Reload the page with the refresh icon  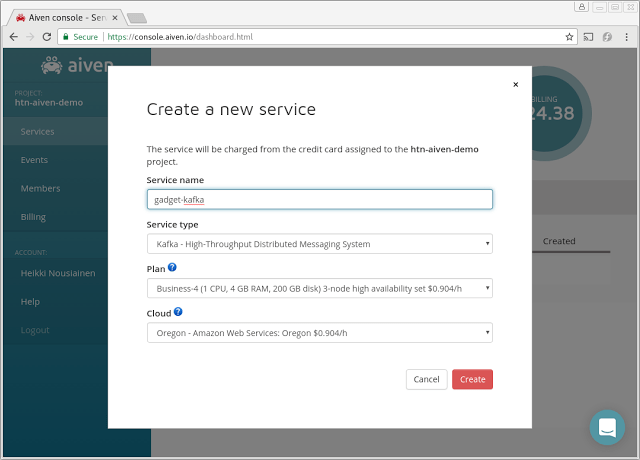pyautogui.click(x=47, y=37)
